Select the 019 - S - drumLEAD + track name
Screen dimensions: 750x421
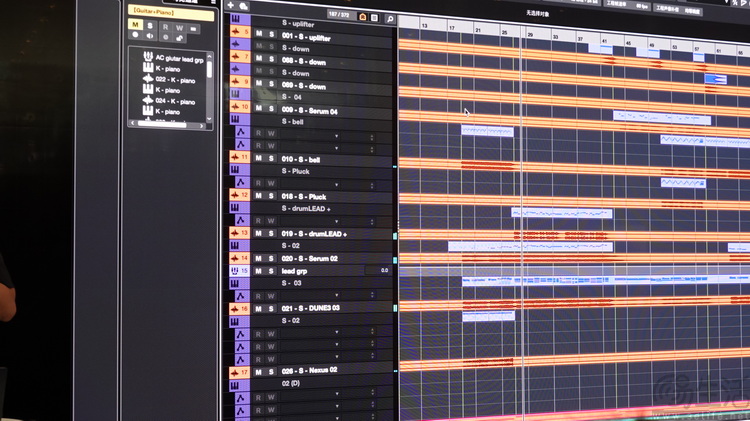(314, 233)
